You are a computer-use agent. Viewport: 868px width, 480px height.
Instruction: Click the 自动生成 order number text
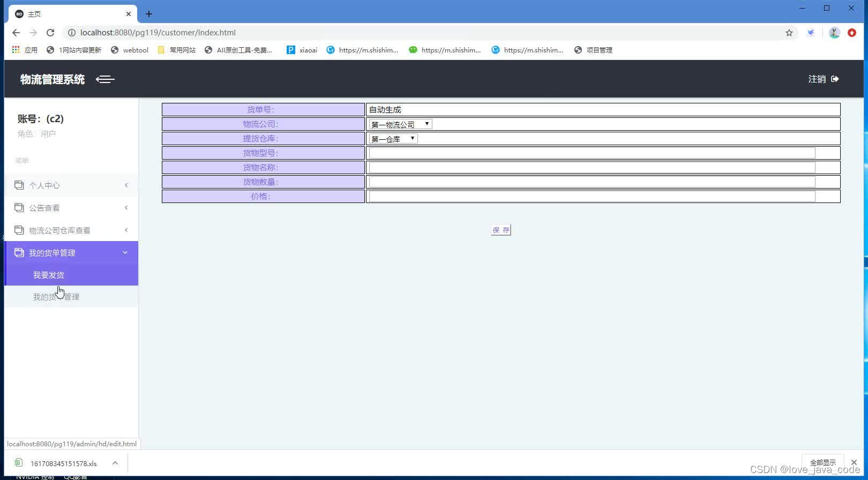point(385,110)
